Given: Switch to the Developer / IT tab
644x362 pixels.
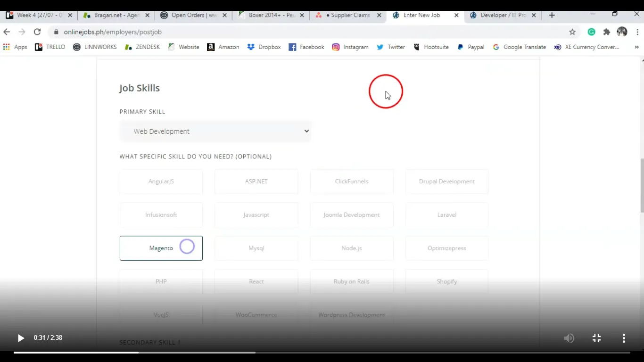Looking at the screenshot, I should click(503, 15).
